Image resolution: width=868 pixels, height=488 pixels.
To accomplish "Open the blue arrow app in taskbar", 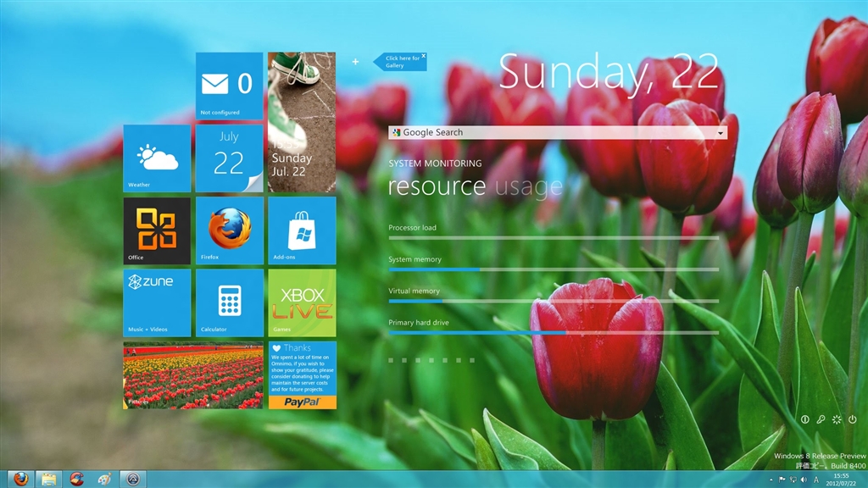I will [x=133, y=479].
